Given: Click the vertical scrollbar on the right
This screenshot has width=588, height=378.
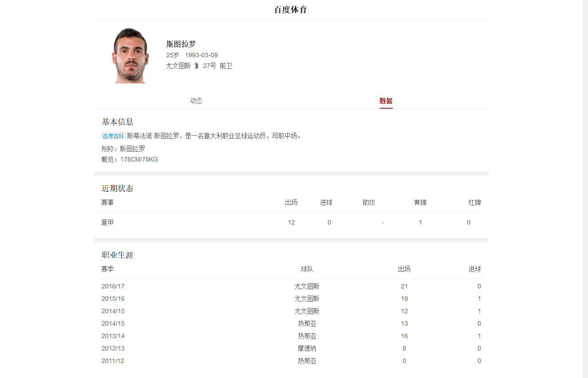Looking at the screenshot, I should [585, 177].
